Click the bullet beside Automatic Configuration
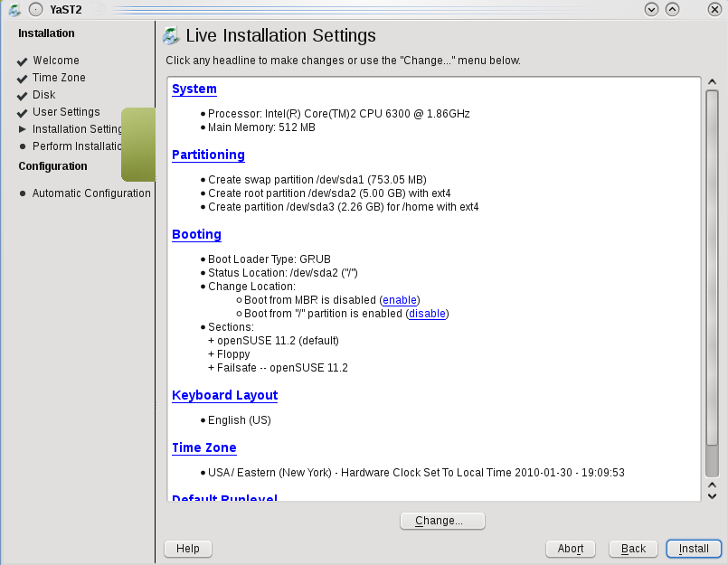The image size is (728, 565). click(23, 193)
